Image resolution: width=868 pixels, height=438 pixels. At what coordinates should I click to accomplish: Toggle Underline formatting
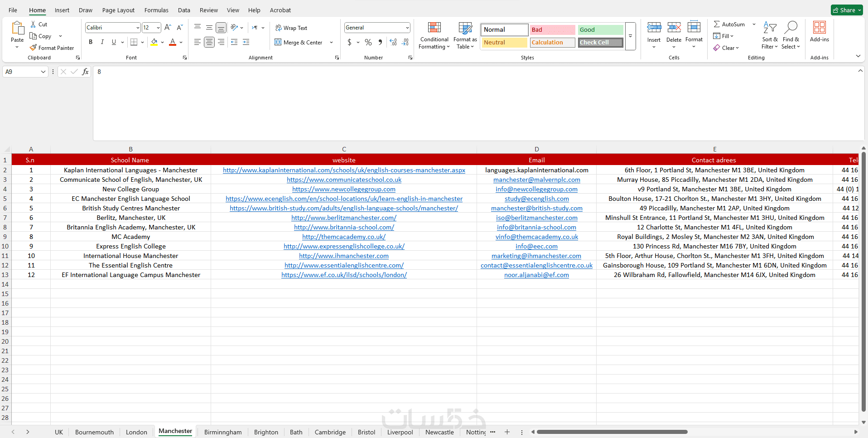point(114,42)
